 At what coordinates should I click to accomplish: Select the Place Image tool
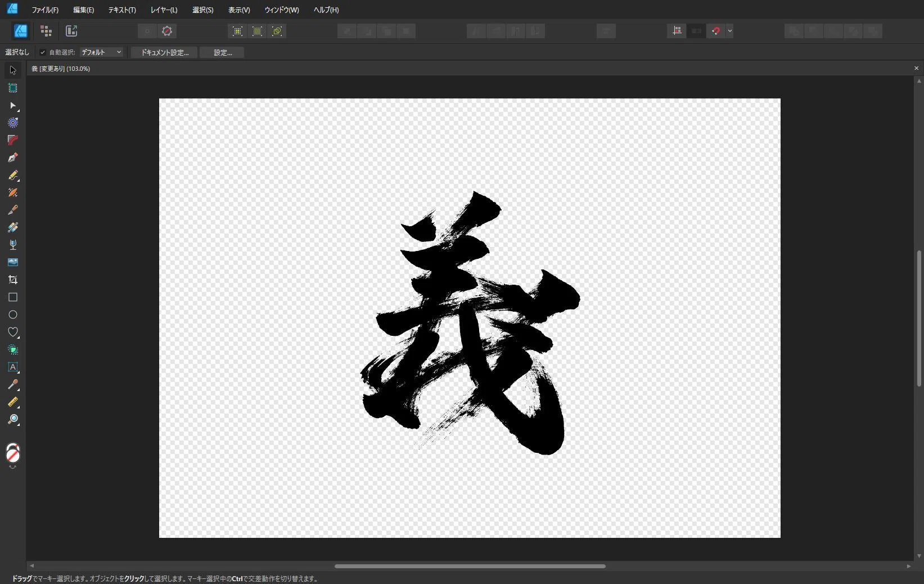12,262
